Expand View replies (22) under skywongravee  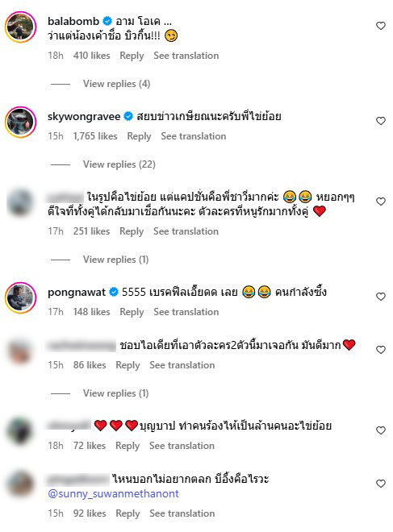pos(119,164)
